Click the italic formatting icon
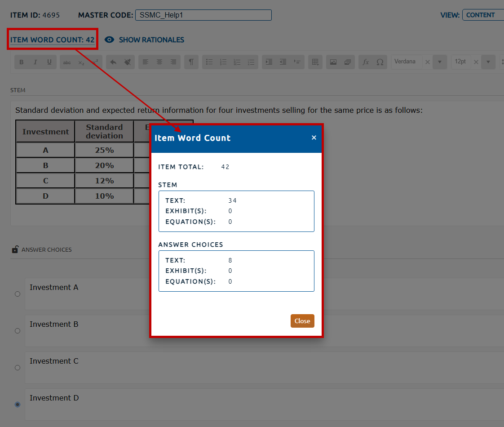 point(35,62)
